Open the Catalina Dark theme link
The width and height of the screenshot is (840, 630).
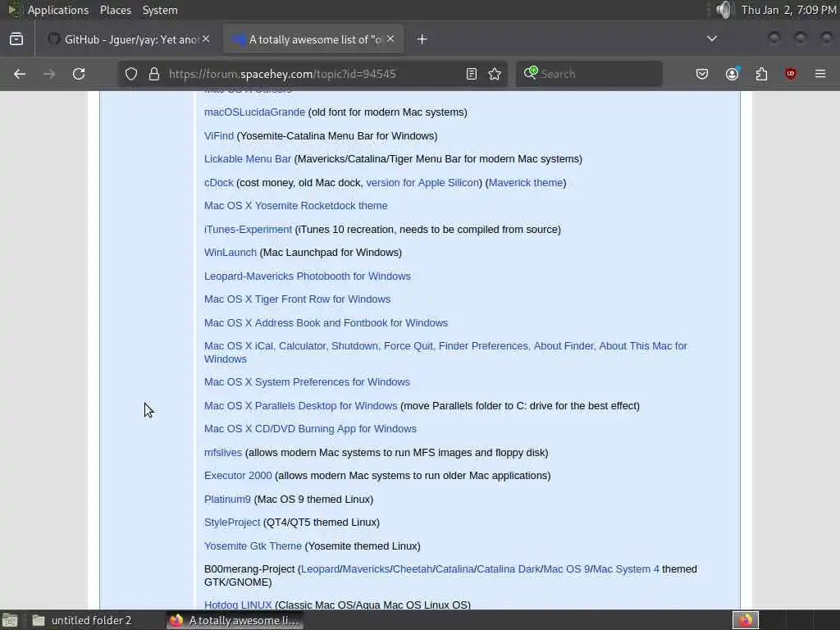(x=509, y=569)
